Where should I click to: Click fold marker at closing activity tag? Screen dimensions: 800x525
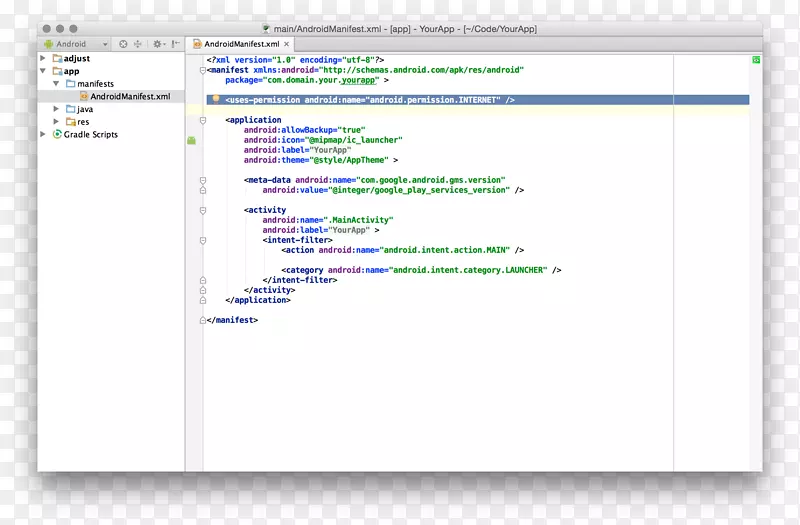[x=203, y=290]
